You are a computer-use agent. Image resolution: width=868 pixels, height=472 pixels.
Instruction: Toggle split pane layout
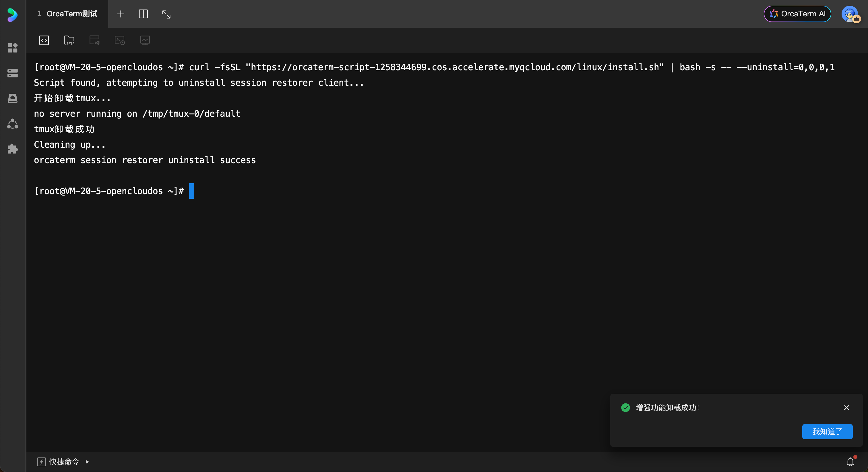pos(143,14)
